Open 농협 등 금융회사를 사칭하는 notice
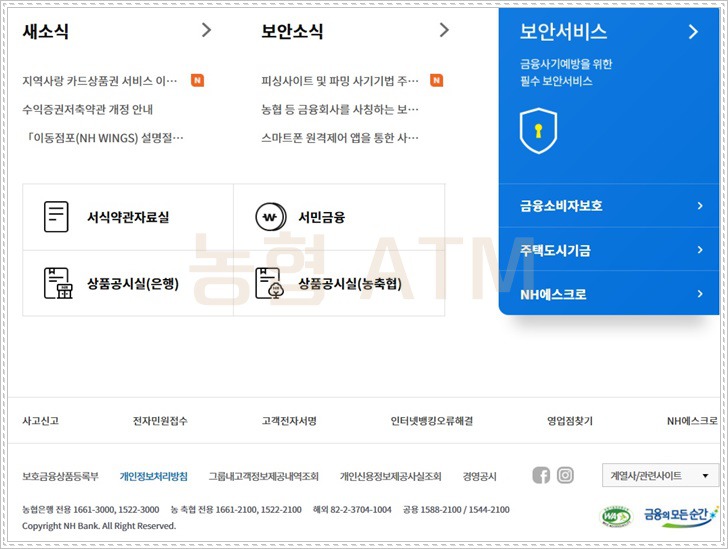 [x=339, y=110]
